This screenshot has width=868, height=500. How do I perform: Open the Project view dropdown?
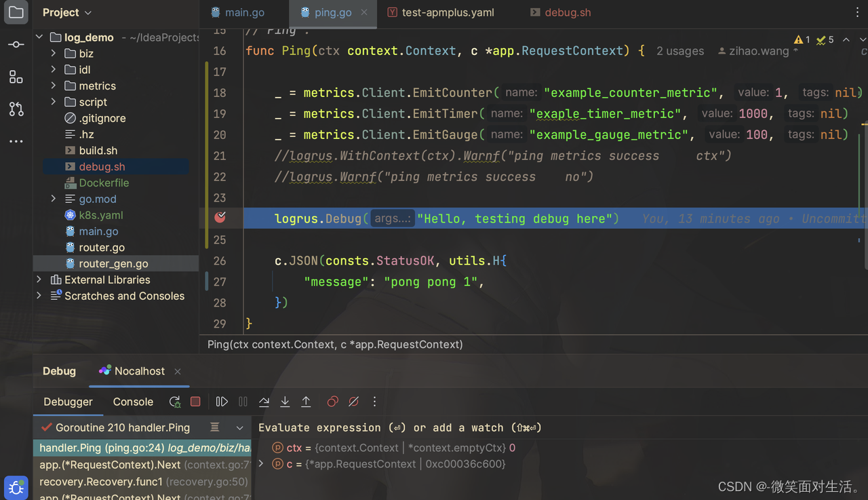[x=67, y=12]
